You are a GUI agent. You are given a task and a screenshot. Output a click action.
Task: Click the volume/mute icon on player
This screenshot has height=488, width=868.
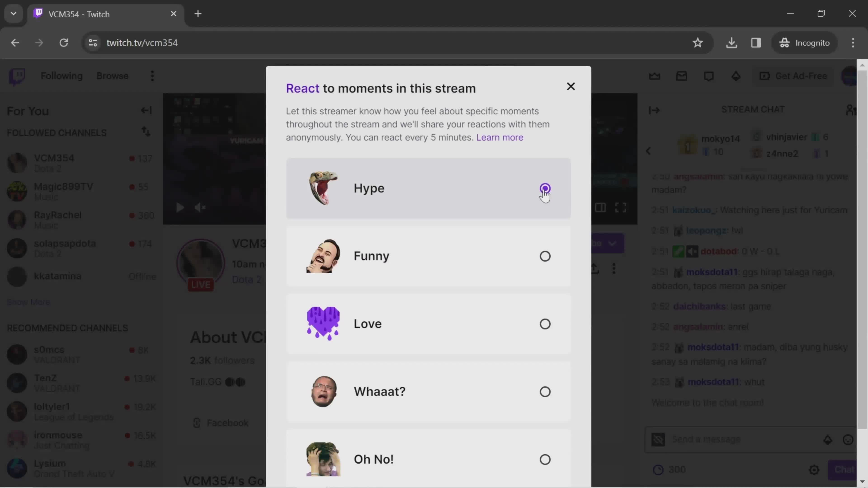pyautogui.click(x=201, y=207)
